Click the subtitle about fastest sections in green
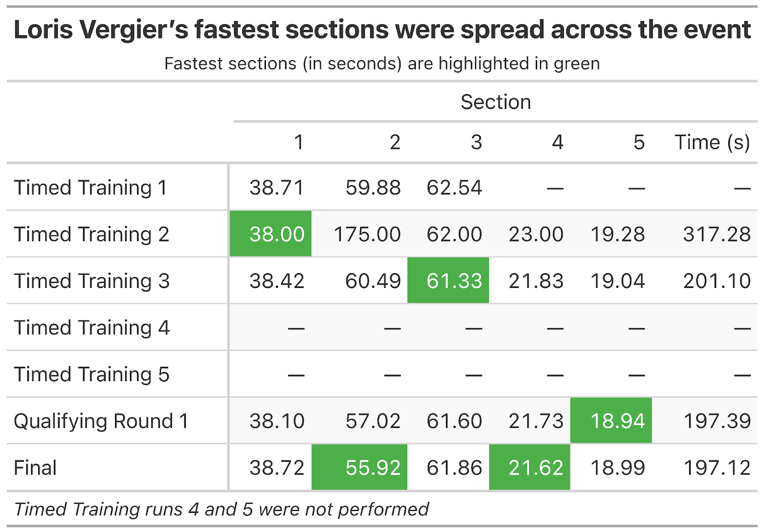This screenshot has width=764, height=532. [382, 64]
